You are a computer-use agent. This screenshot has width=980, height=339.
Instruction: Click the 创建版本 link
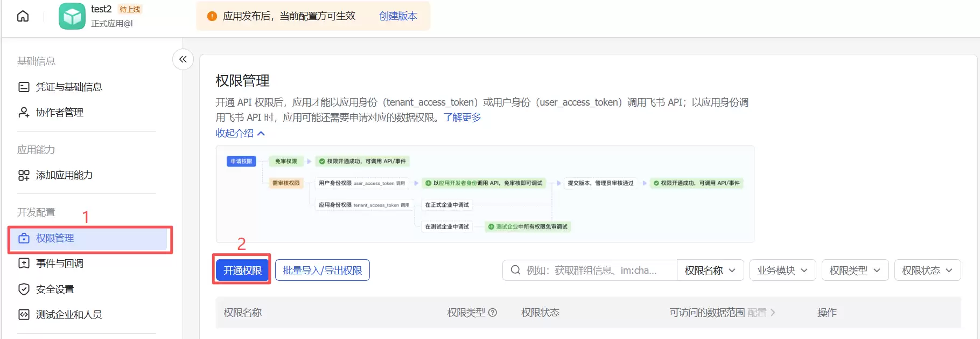coord(398,16)
